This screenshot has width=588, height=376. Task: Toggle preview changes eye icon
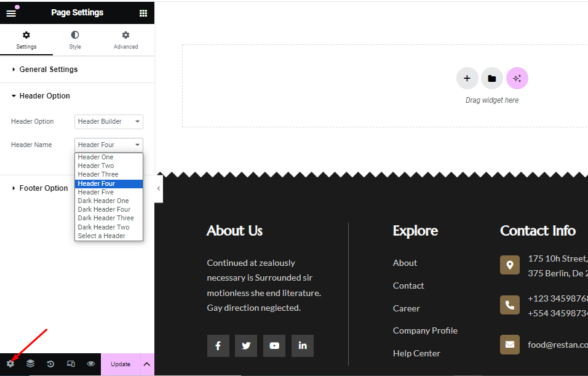tap(91, 364)
